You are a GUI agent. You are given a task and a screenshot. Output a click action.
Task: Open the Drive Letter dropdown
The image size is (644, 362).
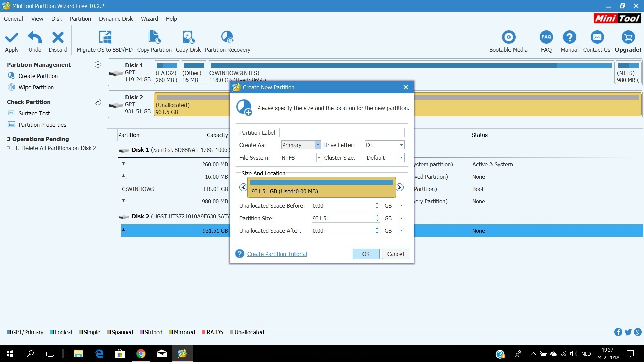pyautogui.click(x=401, y=145)
